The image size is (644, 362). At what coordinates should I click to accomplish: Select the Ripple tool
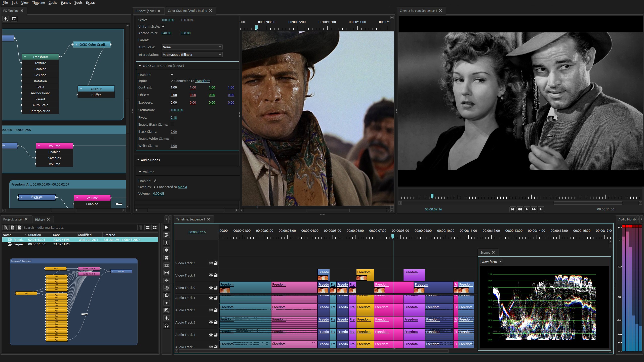(166, 250)
